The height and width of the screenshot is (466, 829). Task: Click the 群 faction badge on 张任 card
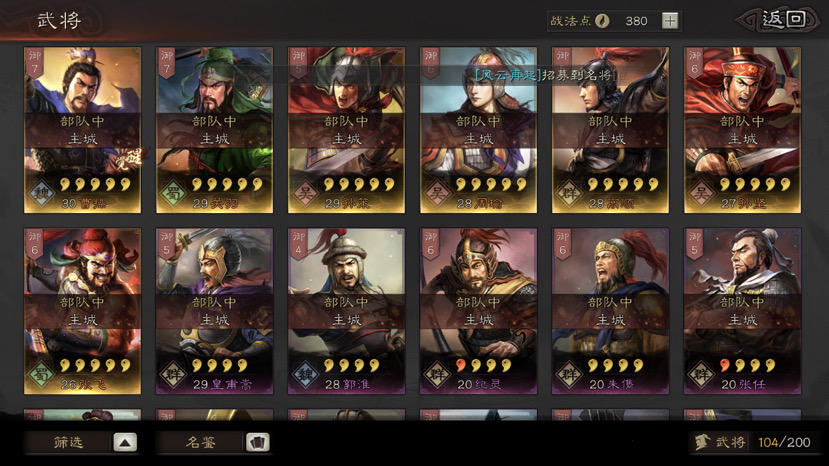[702, 374]
